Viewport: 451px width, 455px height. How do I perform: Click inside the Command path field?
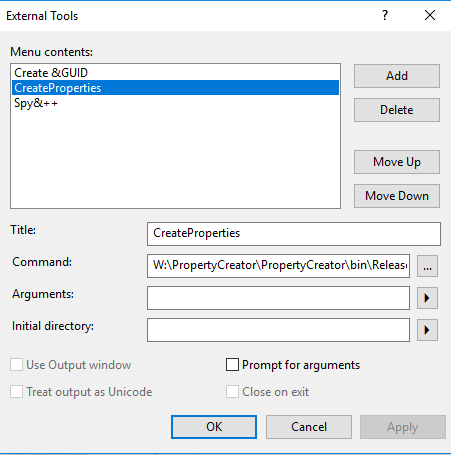pyautogui.click(x=278, y=266)
